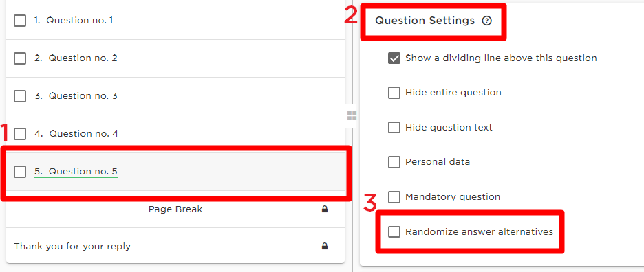Click the lock icon beside Thank you message
This screenshot has width=644, height=272.
click(325, 246)
